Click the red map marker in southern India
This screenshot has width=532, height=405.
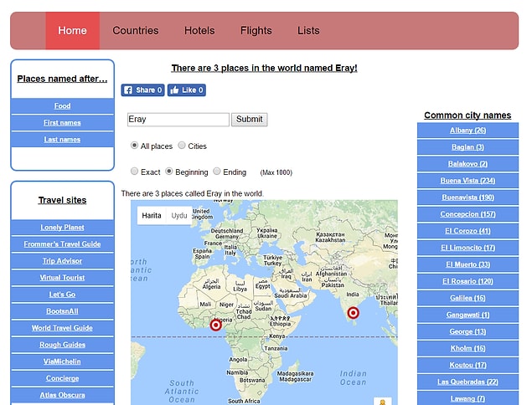(354, 313)
